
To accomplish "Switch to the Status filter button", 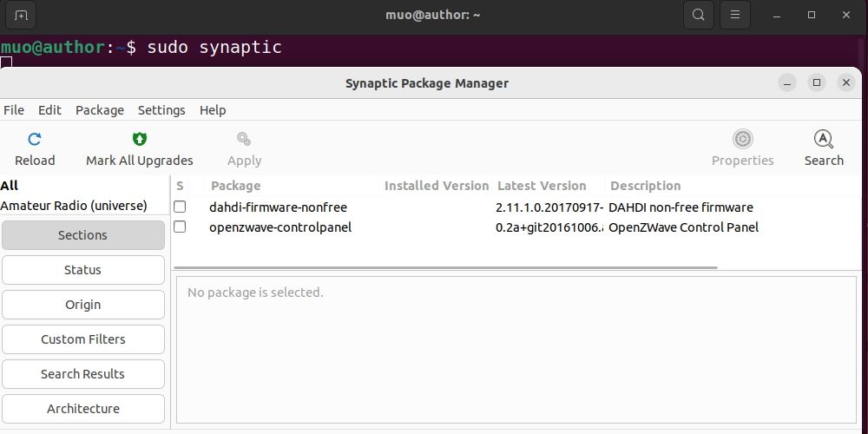I will coord(82,270).
